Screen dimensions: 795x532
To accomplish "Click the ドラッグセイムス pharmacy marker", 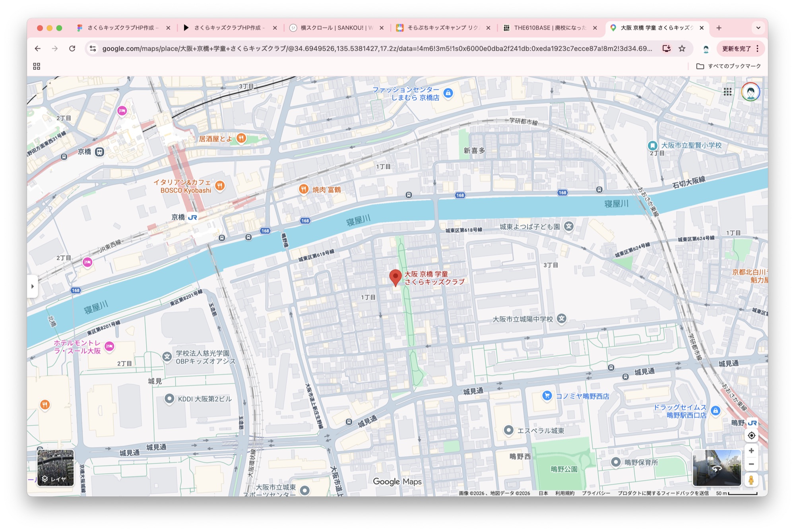I will click(715, 411).
